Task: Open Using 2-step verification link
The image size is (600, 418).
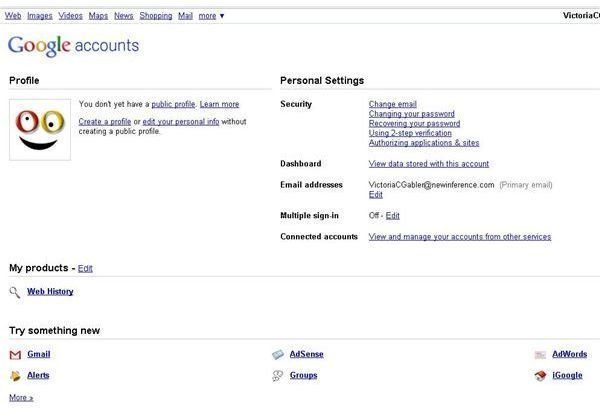Action: [410, 133]
